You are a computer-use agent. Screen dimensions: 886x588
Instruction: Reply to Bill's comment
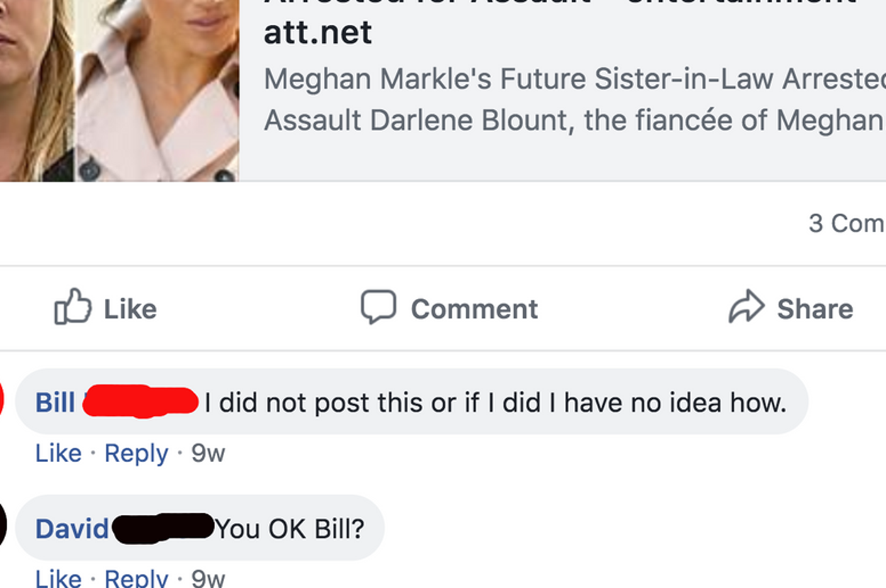(x=136, y=453)
